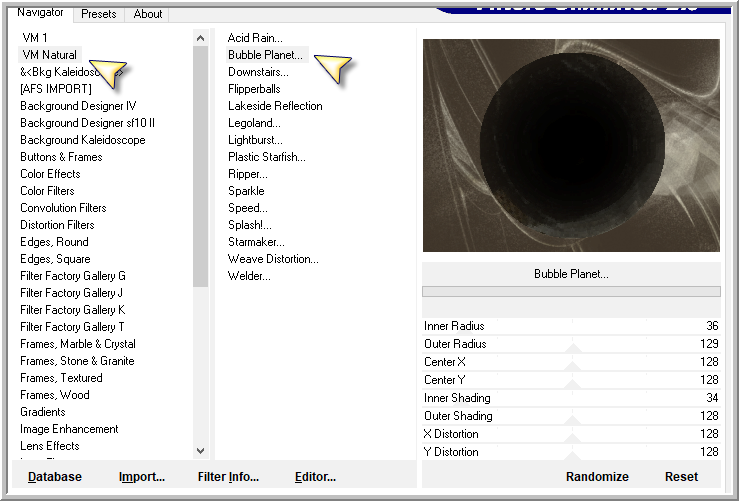Select Image Enhancement category
Screen dimensions: 739x501
coord(69,429)
